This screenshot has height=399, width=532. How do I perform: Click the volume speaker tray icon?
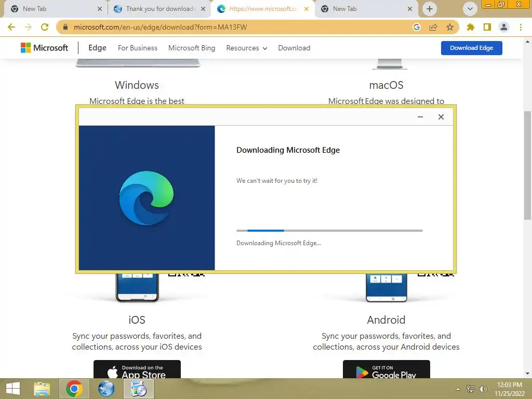point(483,389)
